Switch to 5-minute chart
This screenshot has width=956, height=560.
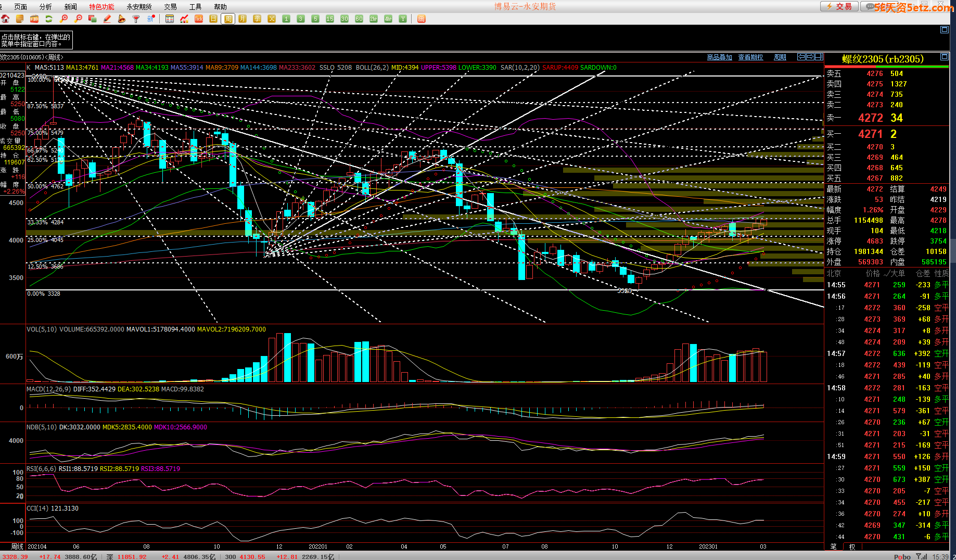pyautogui.click(x=315, y=19)
